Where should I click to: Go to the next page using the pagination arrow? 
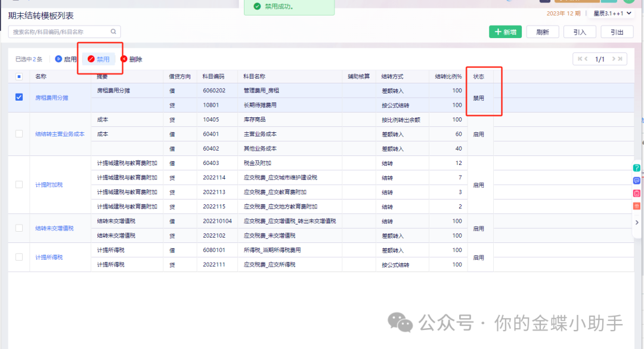[x=614, y=59]
